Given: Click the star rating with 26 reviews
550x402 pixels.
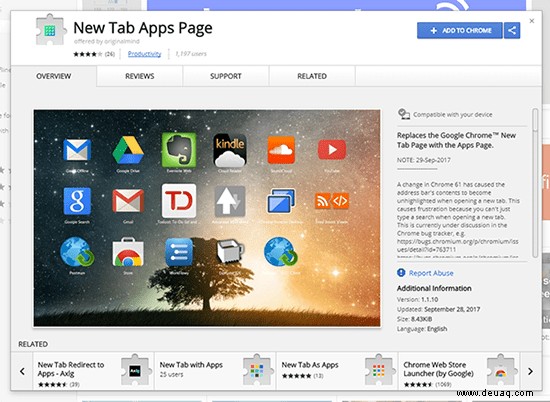Looking at the screenshot, I should coord(94,54).
